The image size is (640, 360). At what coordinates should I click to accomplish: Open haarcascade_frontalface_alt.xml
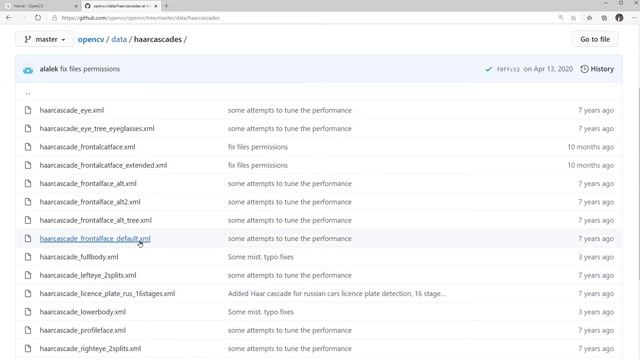88,184
